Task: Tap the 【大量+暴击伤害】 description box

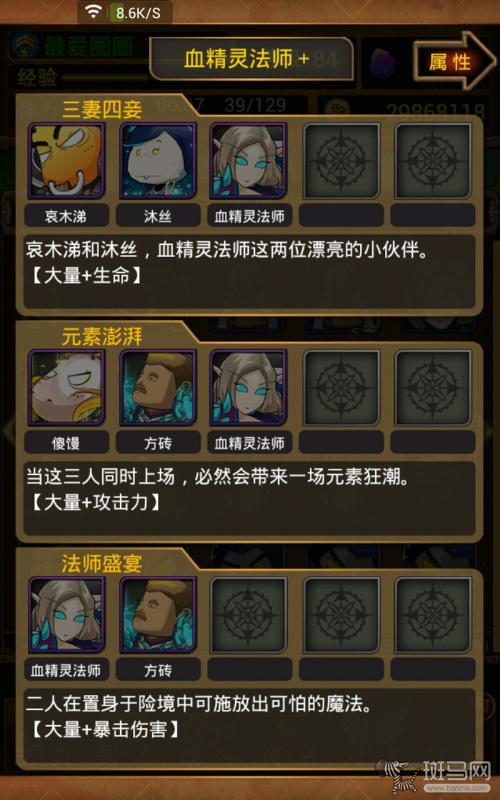Action: [x=250, y=725]
